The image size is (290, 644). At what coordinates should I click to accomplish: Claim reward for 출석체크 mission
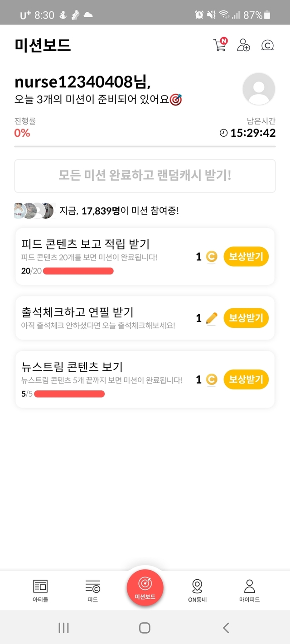pos(246,318)
